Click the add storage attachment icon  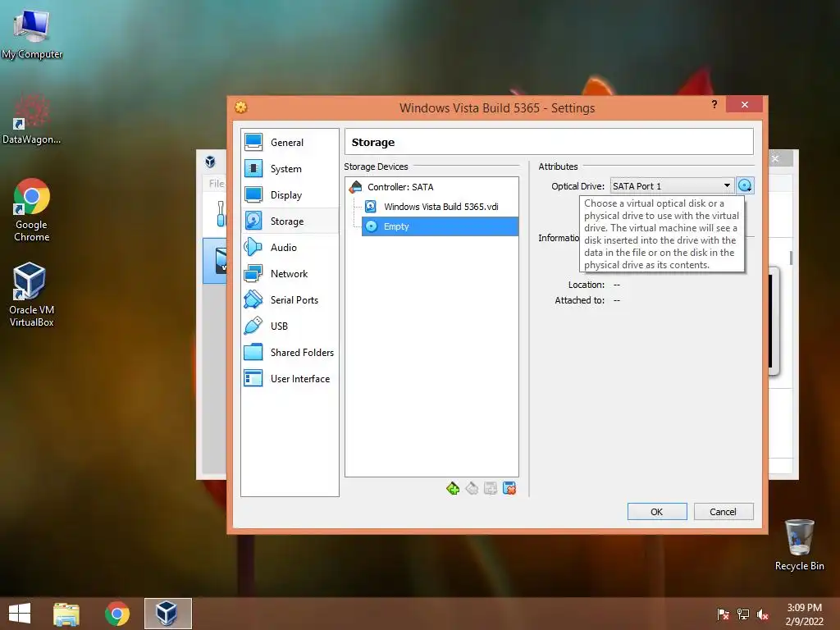coord(491,489)
